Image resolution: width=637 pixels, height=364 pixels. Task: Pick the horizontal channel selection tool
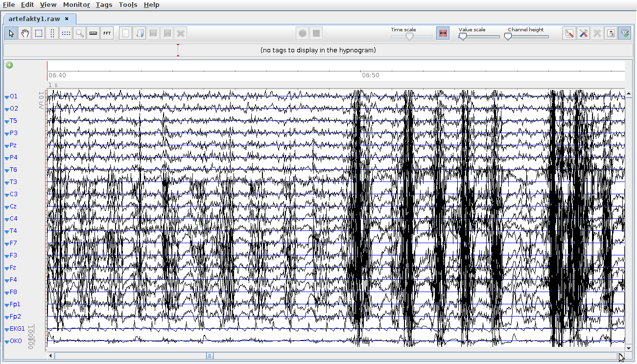point(66,33)
